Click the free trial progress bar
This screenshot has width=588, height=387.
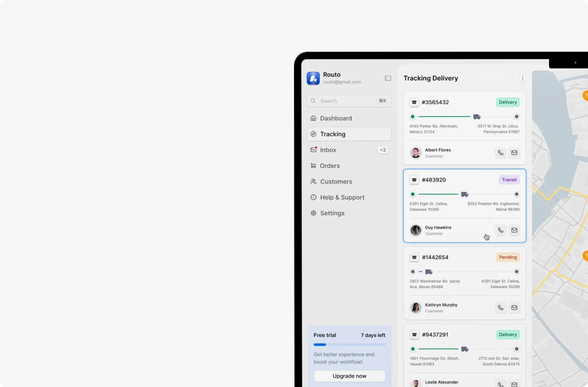[x=349, y=345]
